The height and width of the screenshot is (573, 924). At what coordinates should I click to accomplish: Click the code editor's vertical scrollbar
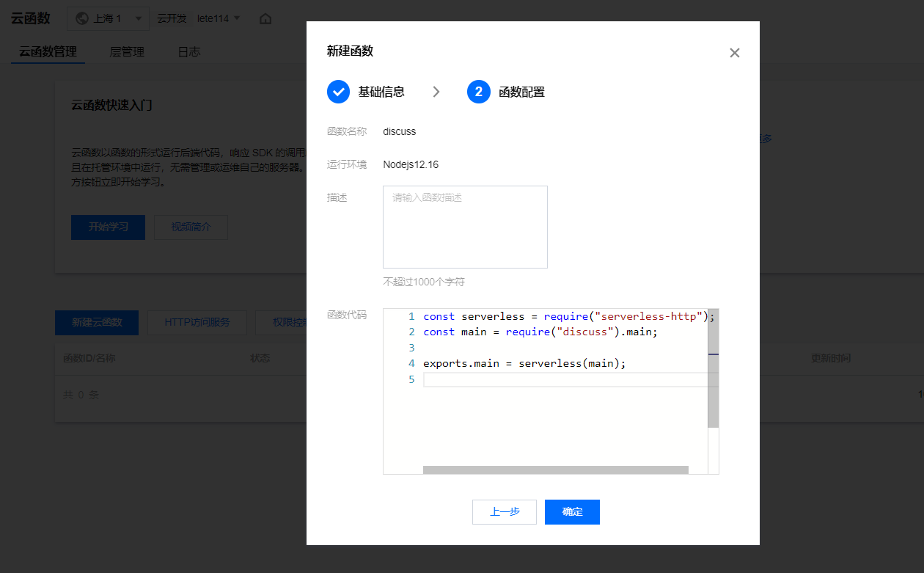[713, 374]
